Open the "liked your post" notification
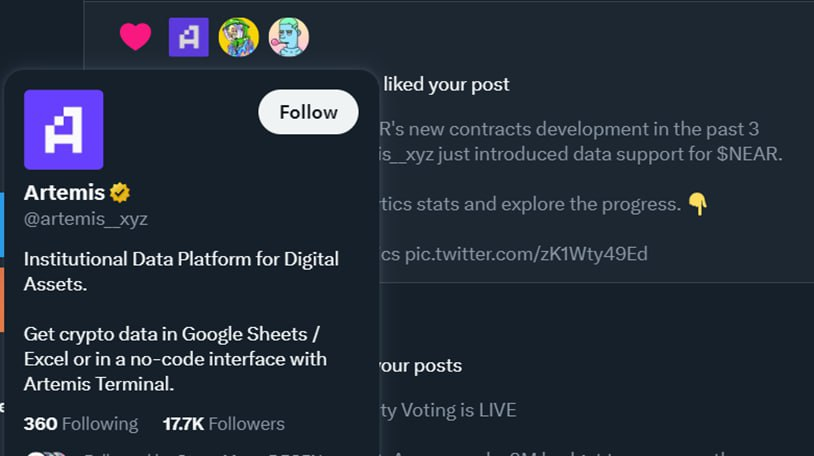814x456 pixels. [x=446, y=85]
